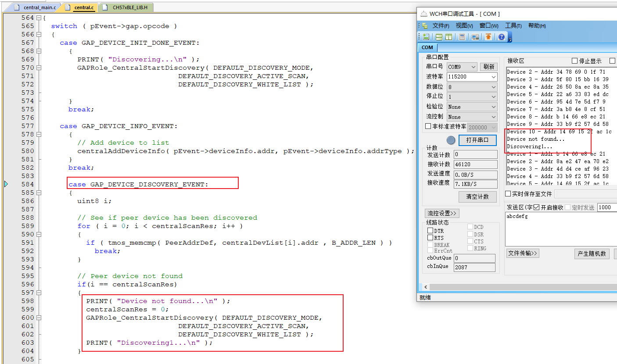
Task: Open the 波特率 115200 dropdown
Action: [x=472, y=77]
